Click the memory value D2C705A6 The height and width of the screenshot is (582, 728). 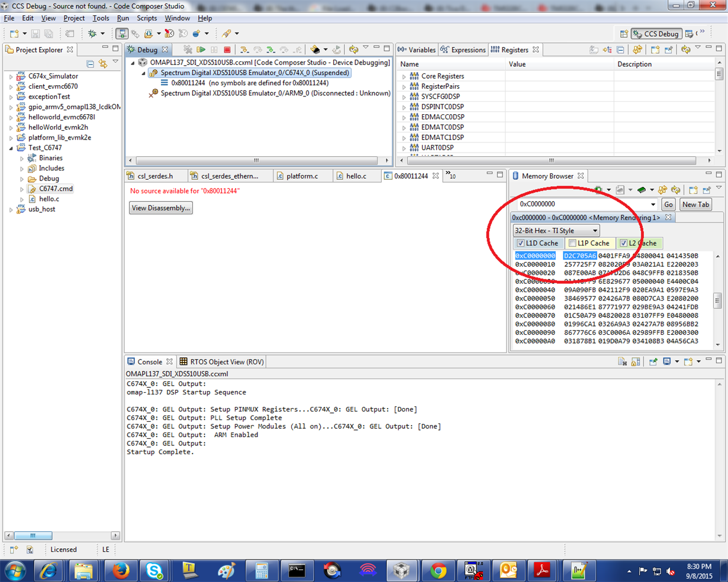click(580, 256)
